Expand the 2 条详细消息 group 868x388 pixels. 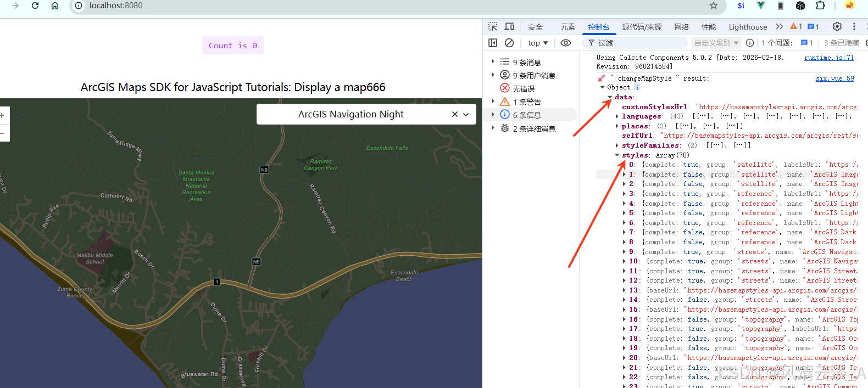coord(493,128)
